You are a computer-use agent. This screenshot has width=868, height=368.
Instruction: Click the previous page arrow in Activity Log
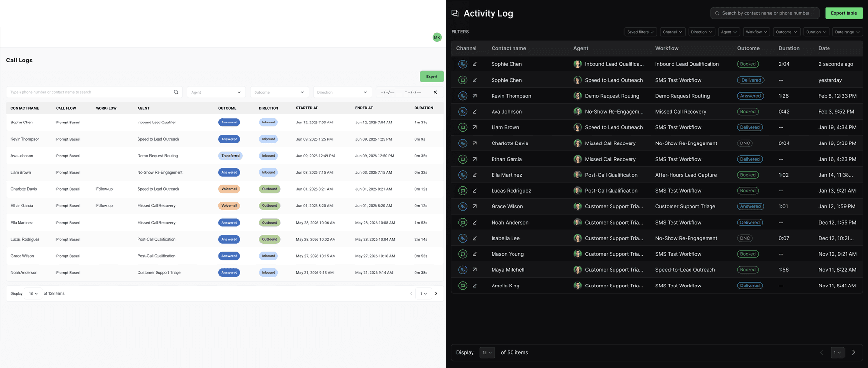822,352
